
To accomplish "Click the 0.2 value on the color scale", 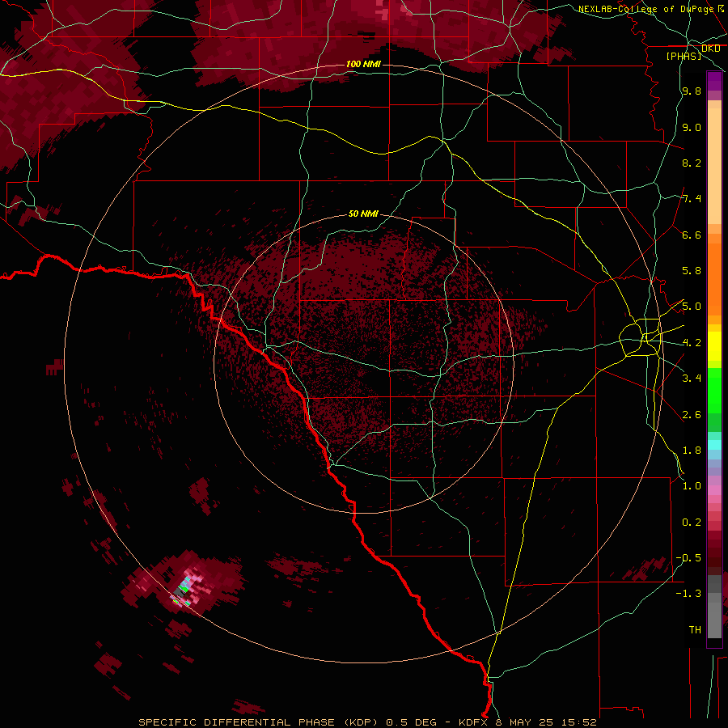I will click(x=692, y=523).
